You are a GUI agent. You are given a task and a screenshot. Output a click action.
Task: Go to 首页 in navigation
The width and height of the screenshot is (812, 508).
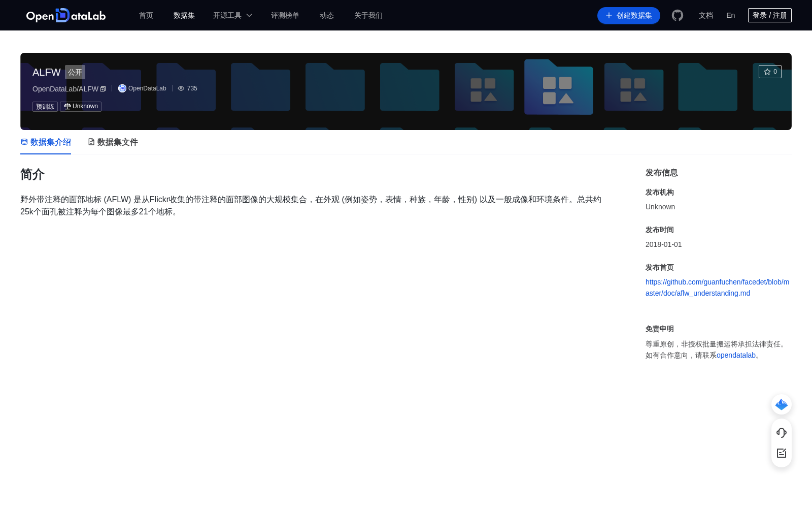click(146, 15)
